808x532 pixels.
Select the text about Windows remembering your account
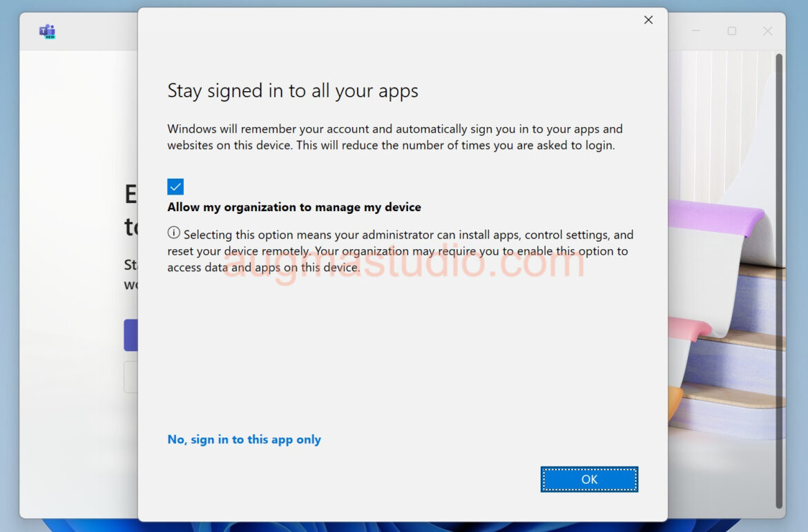394,137
